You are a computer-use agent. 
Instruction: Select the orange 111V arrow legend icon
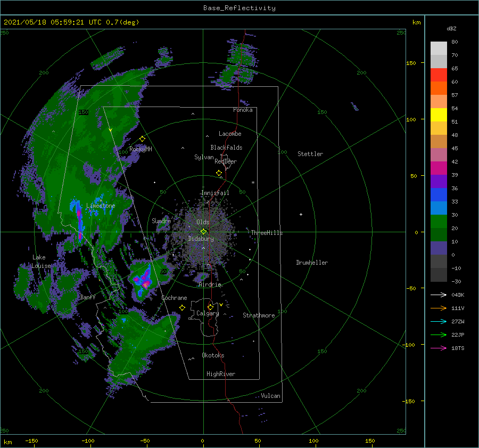(439, 308)
